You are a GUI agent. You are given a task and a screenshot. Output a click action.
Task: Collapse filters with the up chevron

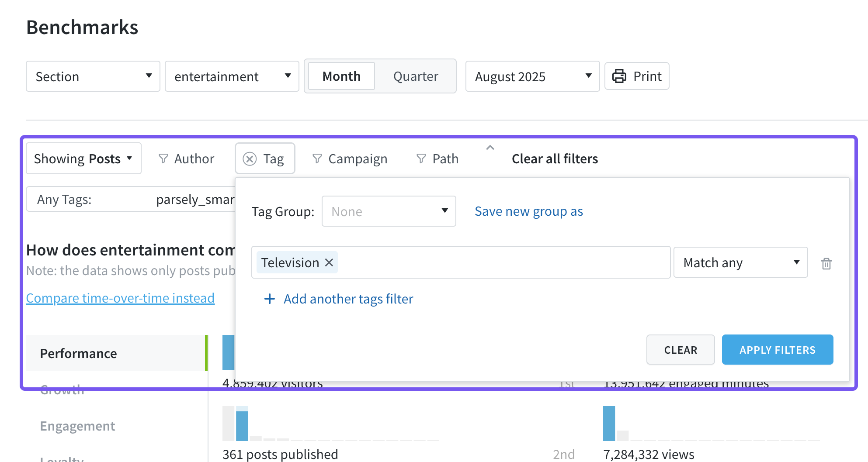pyautogui.click(x=490, y=148)
